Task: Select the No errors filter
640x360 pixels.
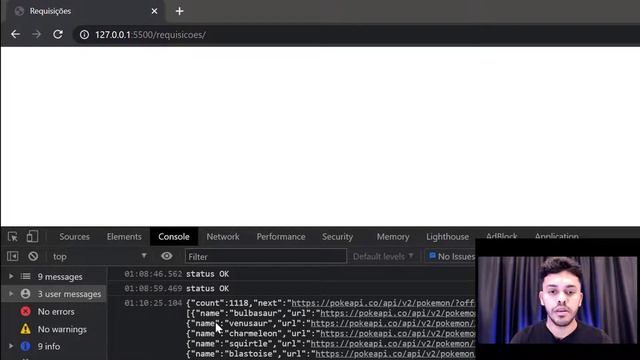Action: (x=56, y=311)
